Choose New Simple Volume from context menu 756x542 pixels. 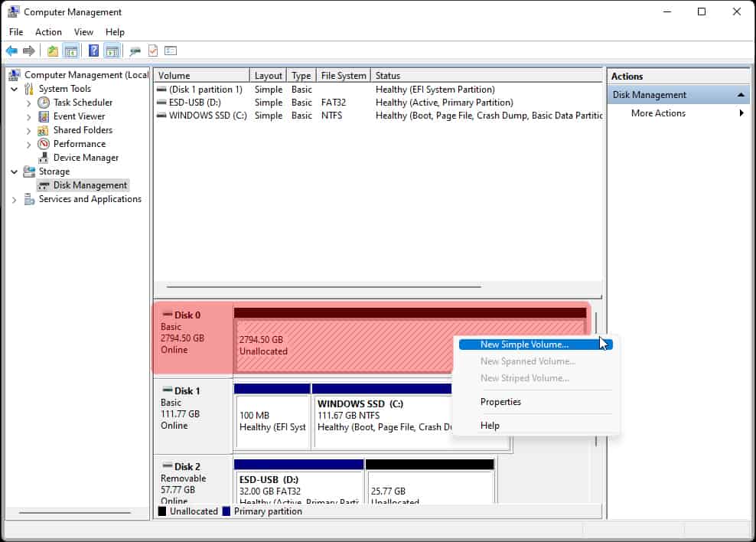click(x=536, y=344)
